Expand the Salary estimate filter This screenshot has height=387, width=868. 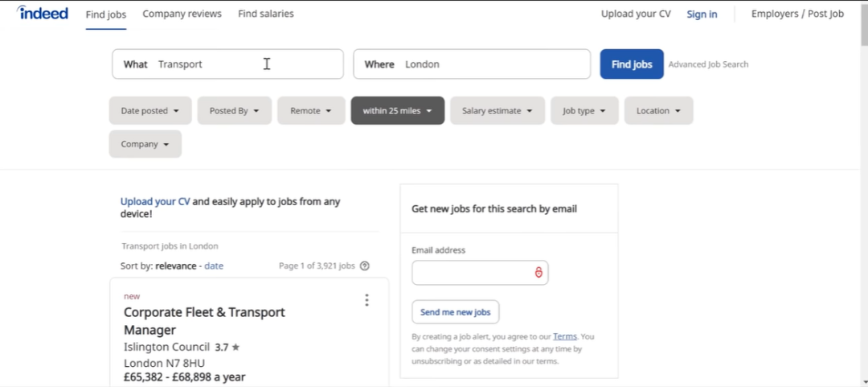(497, 111)
